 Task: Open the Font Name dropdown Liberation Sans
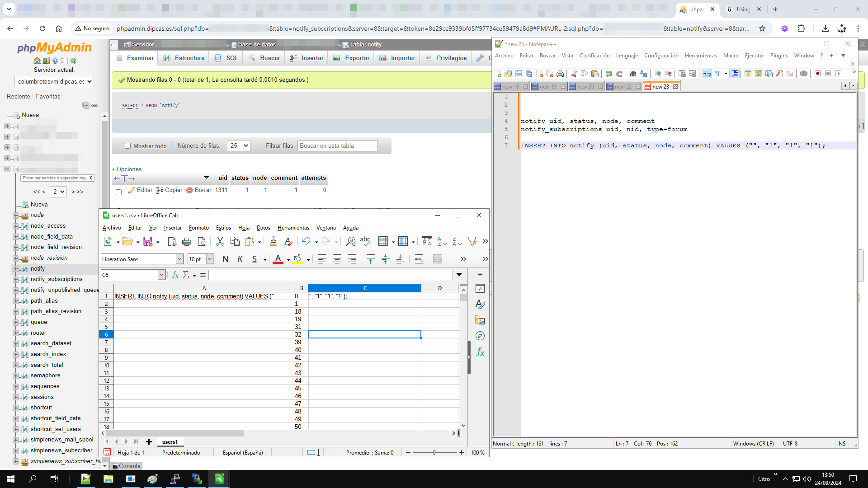[179, 259]
